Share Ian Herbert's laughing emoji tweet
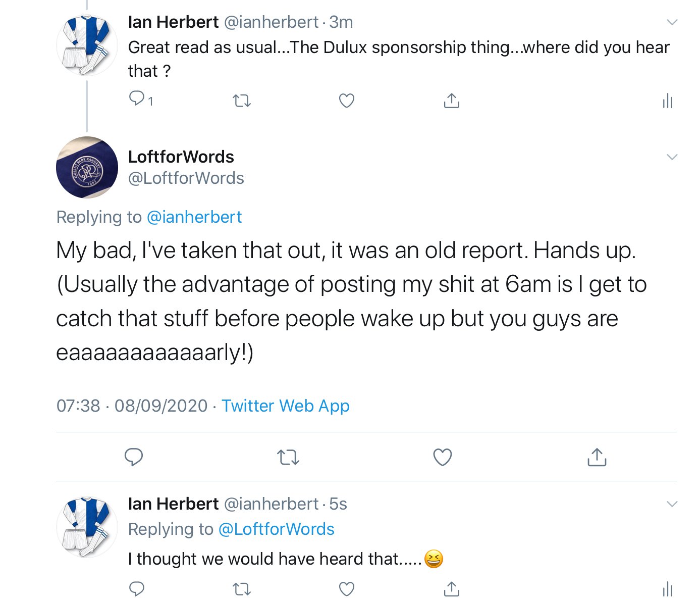Viewport: 700px width, 598px height. 451,589
